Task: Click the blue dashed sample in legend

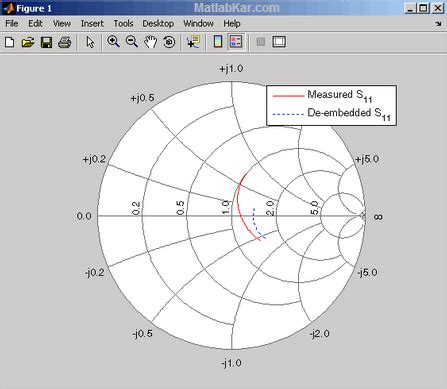Action: tap(288, 114)
